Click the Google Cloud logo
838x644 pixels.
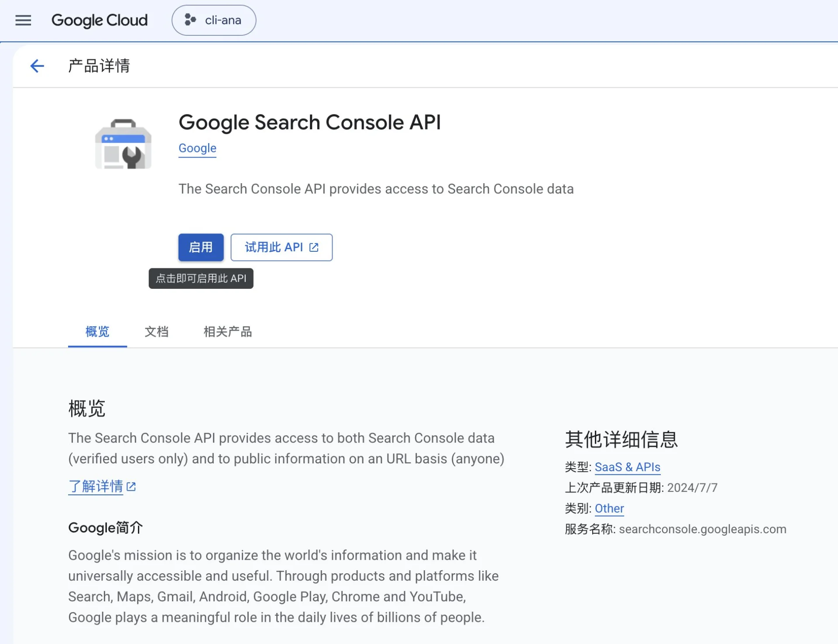tap(100, 20)
